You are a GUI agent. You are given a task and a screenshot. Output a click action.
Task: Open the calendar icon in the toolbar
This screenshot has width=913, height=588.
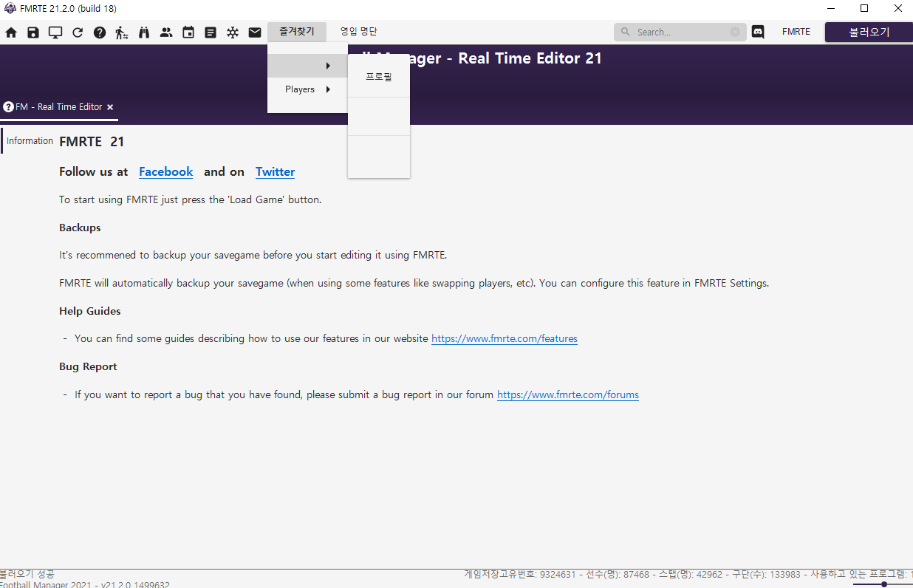pos(188,33)
